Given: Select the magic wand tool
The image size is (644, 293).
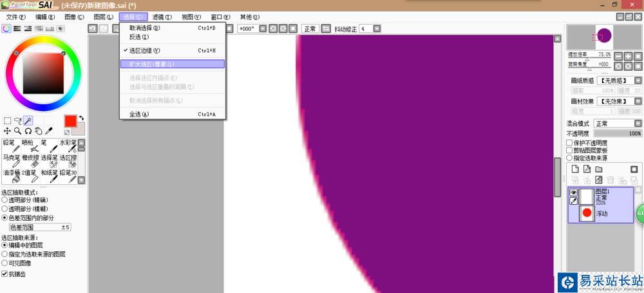Looking at the screenshot, I should [x=28, y=121].
